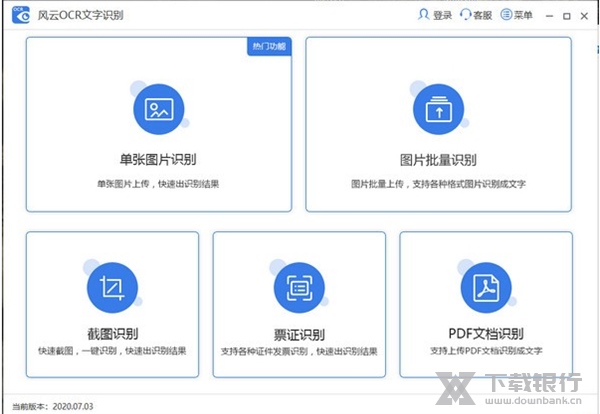Maximize the 风云OCR window
This screenshot has height=414, width=600.
pos(567,16)
